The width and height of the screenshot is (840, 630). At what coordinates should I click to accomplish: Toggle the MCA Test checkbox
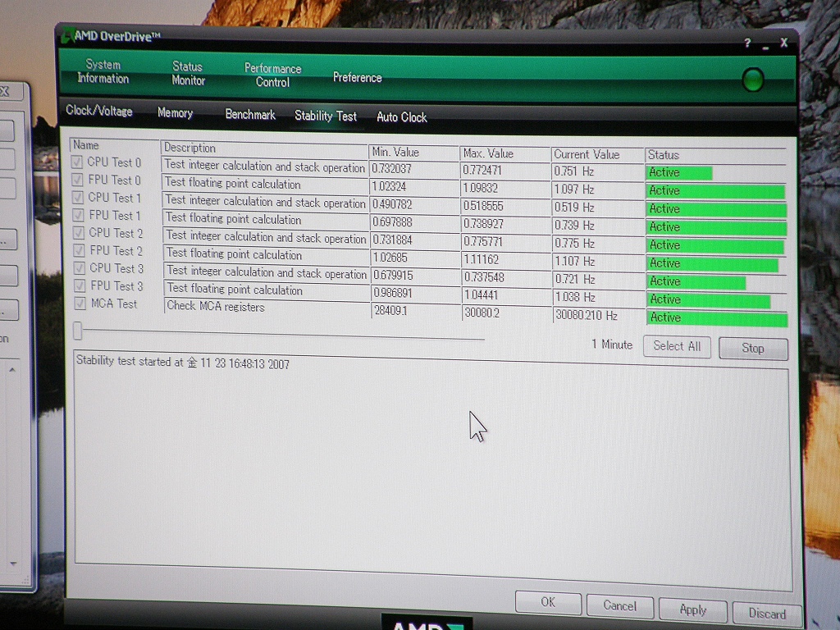coord(80,304)
